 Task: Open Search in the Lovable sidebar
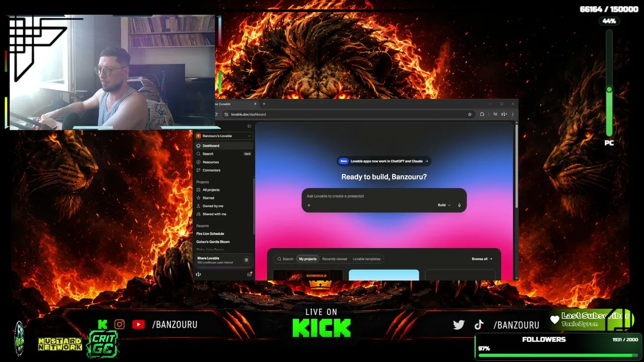point(223,154)
